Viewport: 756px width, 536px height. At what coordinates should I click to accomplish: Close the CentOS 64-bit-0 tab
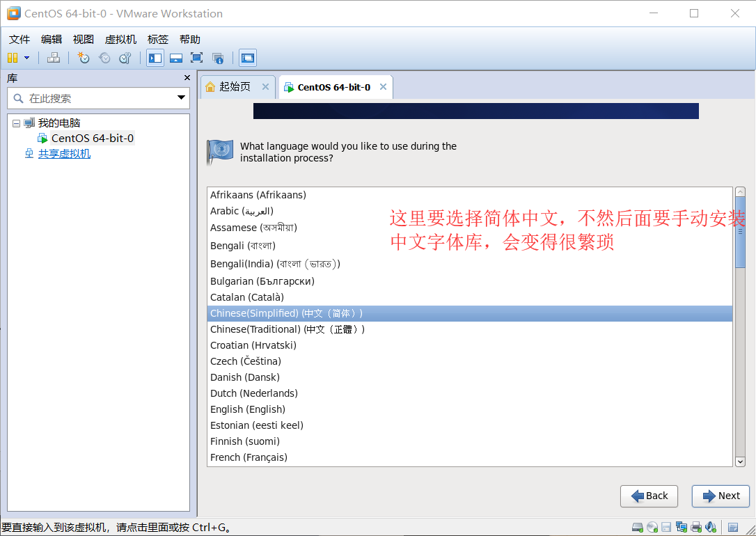coord(384,87)
